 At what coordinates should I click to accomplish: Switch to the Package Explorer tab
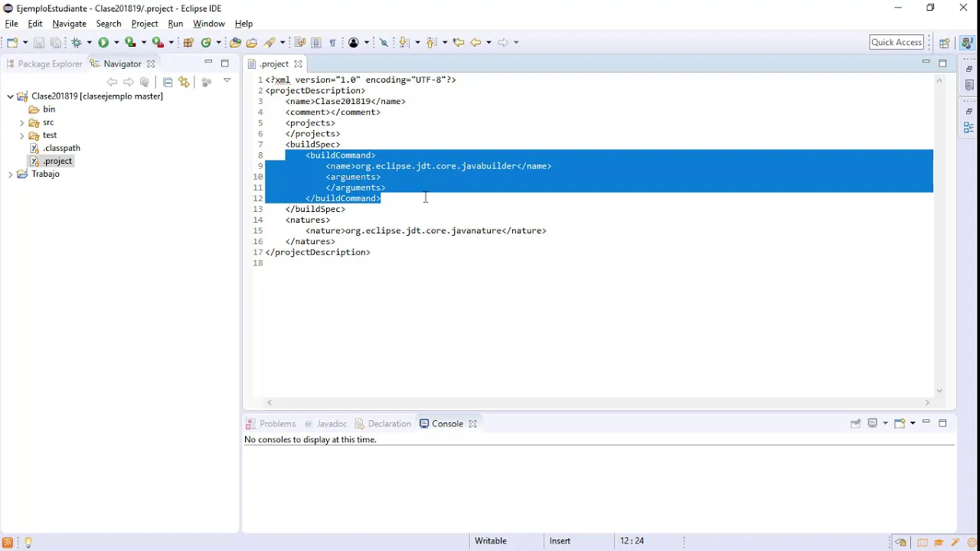(44, 64)
